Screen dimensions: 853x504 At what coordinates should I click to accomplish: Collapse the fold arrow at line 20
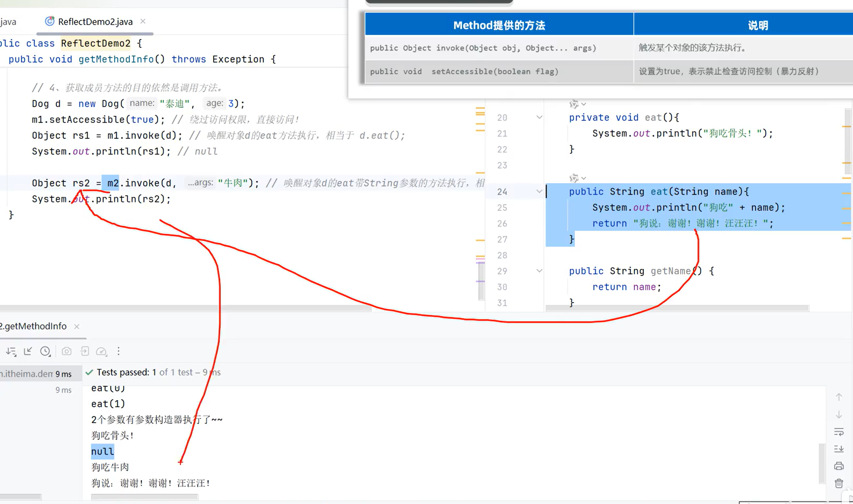tap(539, 118)
